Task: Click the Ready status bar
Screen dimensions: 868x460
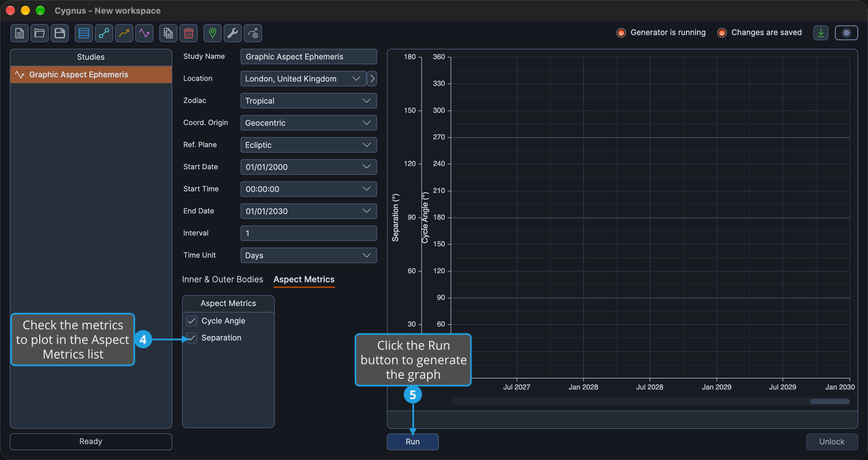Action: pyautogui.click(x=91, y=442)
